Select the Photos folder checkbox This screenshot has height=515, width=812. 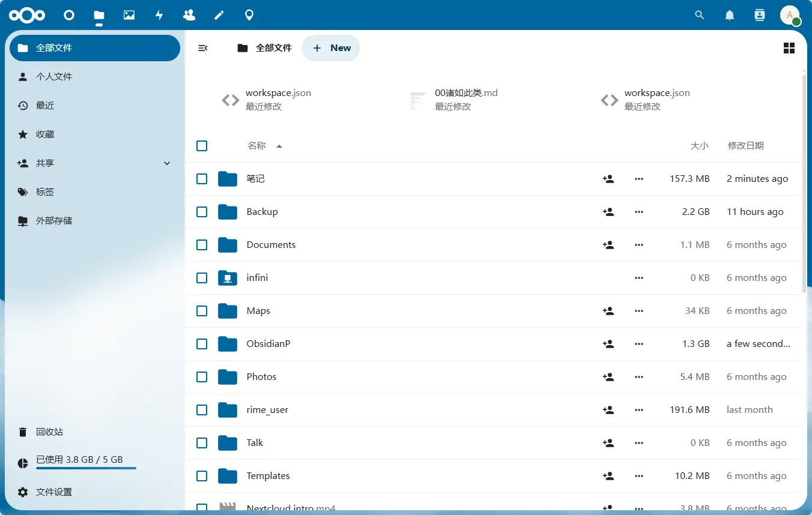tap(202, 377)
